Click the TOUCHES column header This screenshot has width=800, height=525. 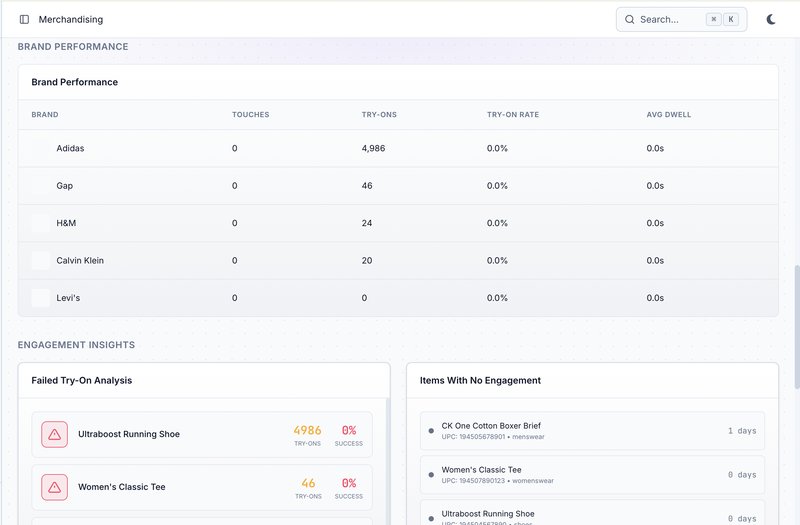251,115
